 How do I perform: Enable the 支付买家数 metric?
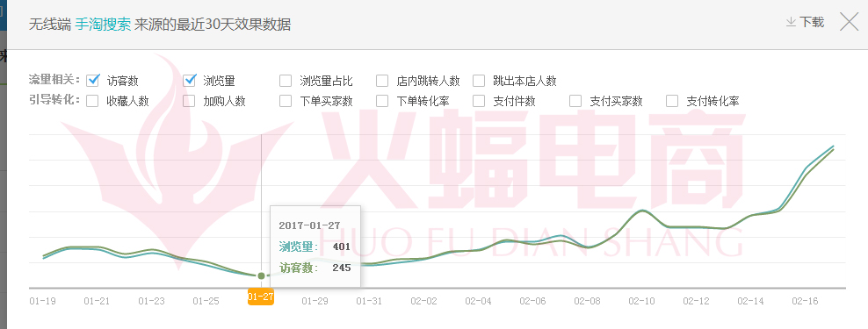point(575,101)
